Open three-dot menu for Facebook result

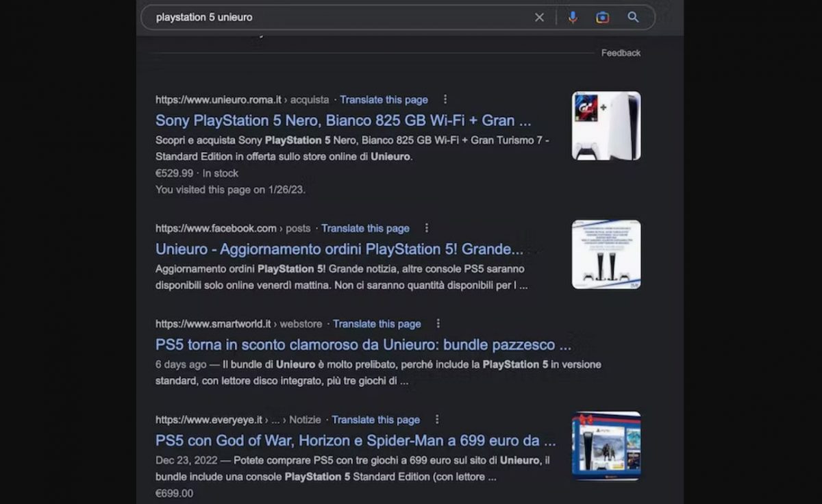(x=427, y=228)
